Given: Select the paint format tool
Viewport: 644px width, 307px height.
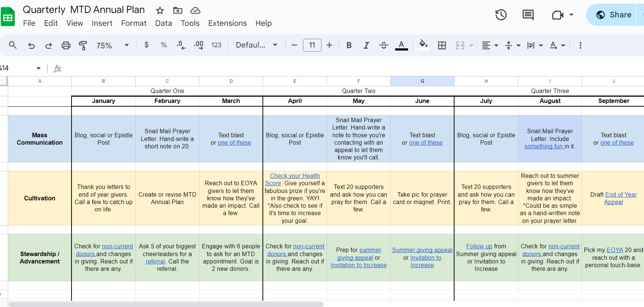Looking at the screenshot, I should [x=83, y=45].
